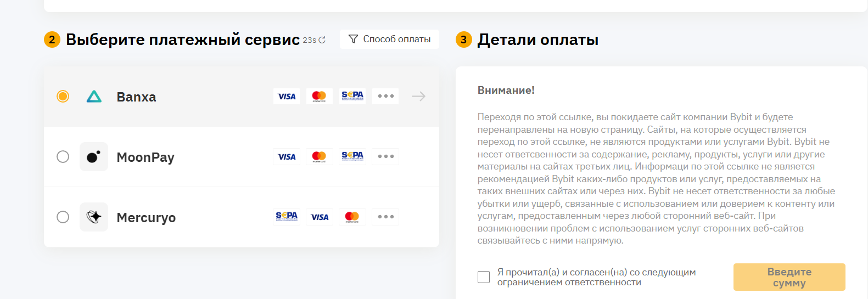Viewport: 868px width, 299px height.
Task: Click the SEPA icon in Mercuryo row
Action: pyautogui.click(x=287, y=217)
